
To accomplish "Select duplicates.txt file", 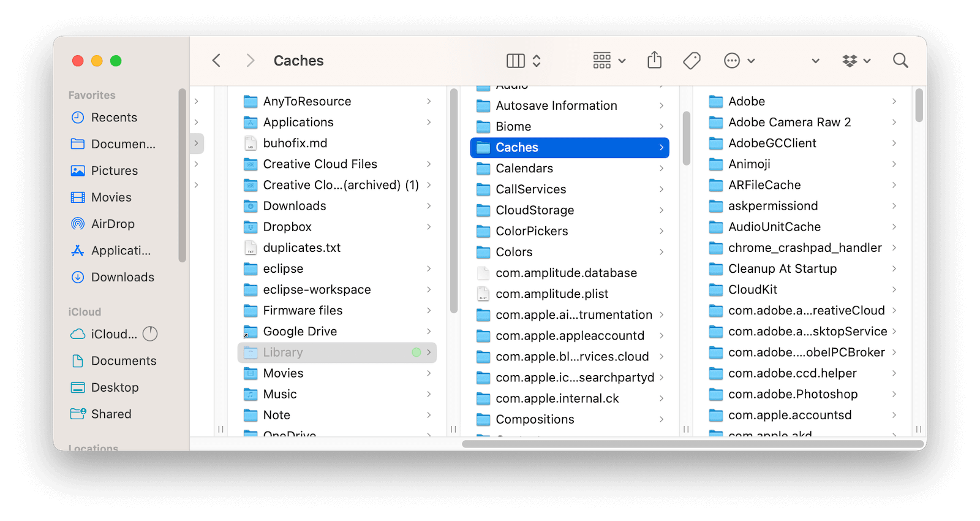I will (x=337, y=248).
